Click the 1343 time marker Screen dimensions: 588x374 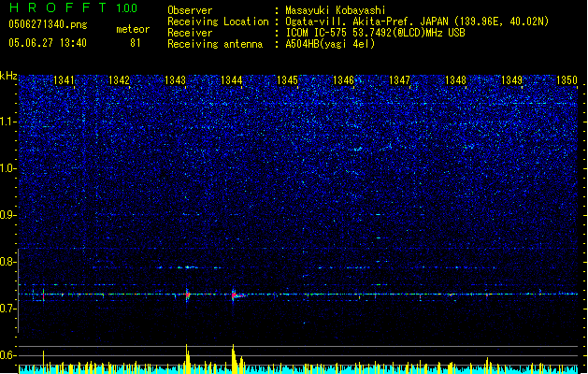[x=175, y=80]
